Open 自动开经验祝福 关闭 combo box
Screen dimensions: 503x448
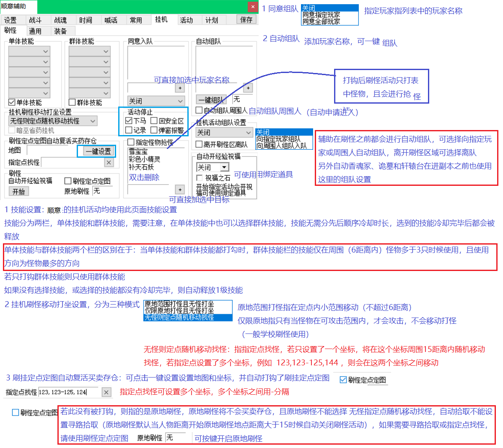[x=213, y=167]
